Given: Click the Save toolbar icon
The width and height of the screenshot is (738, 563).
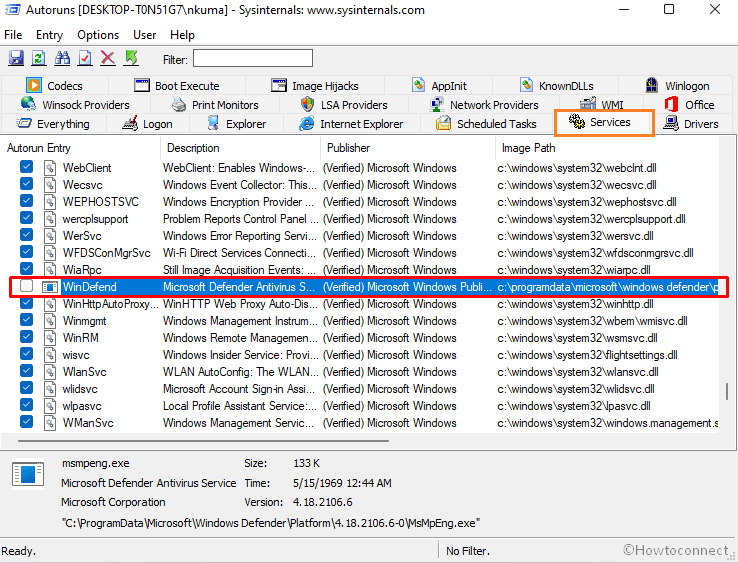Looking at the screenshot, I should pos(16,58).
